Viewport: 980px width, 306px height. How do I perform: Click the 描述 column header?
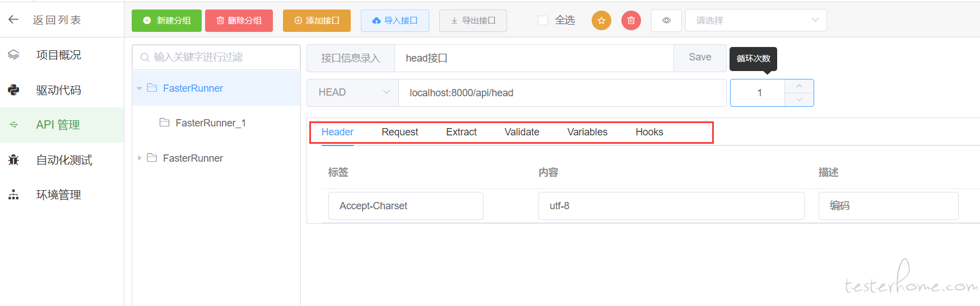[829, 172]
